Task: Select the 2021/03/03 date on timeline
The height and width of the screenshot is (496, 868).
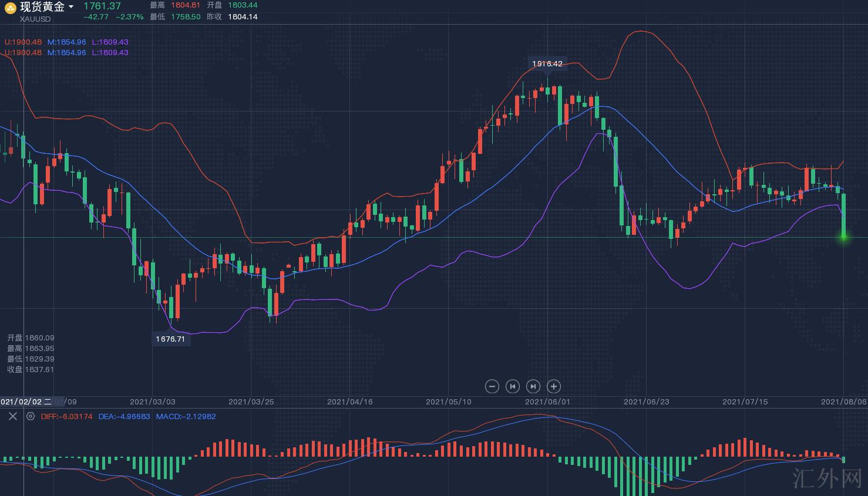Action: tap(152, 401)
